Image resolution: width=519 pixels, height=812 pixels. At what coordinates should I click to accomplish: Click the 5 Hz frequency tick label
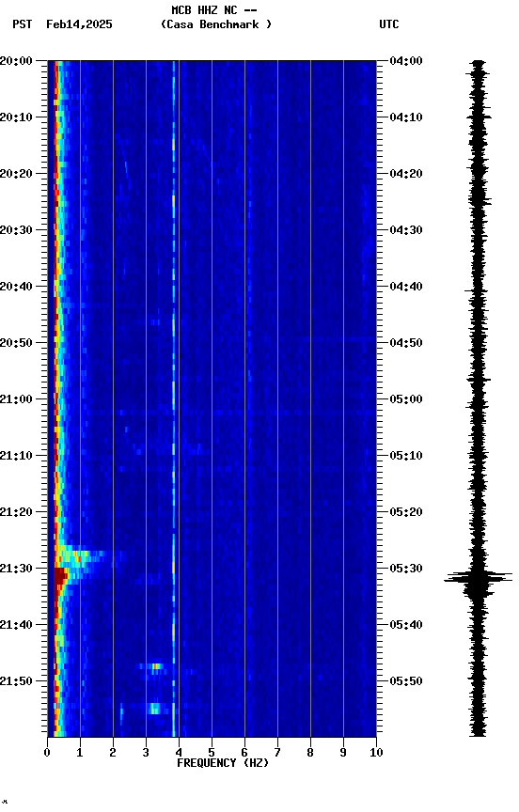click(x=212, y=753)
